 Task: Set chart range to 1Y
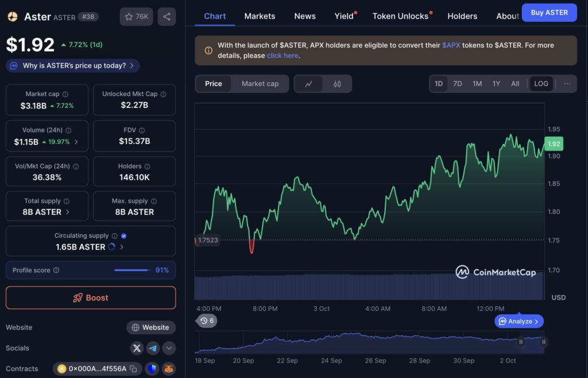click(496, 84)
